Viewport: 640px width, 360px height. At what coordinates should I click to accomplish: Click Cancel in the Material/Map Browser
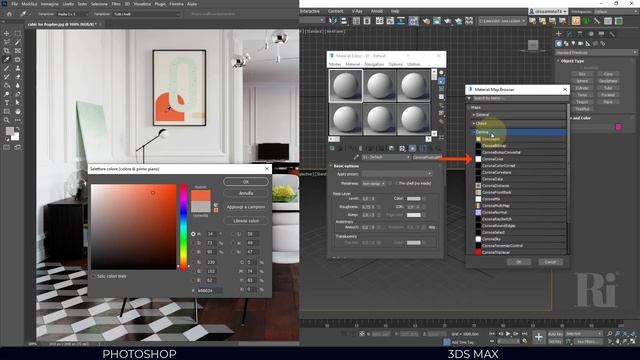click(550, 262)
